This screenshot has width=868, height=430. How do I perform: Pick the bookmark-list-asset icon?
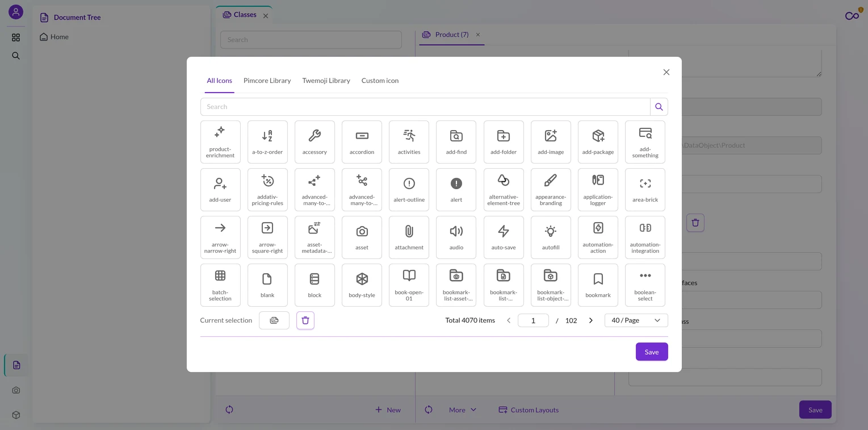point(456,285)
